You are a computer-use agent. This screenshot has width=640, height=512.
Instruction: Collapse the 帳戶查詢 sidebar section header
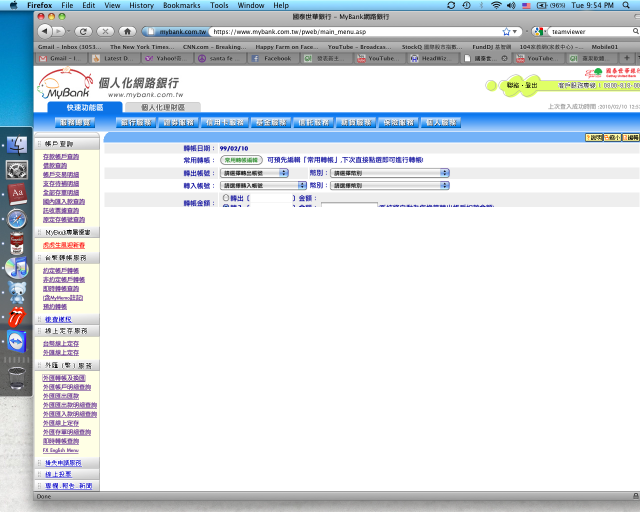[67, 144]
